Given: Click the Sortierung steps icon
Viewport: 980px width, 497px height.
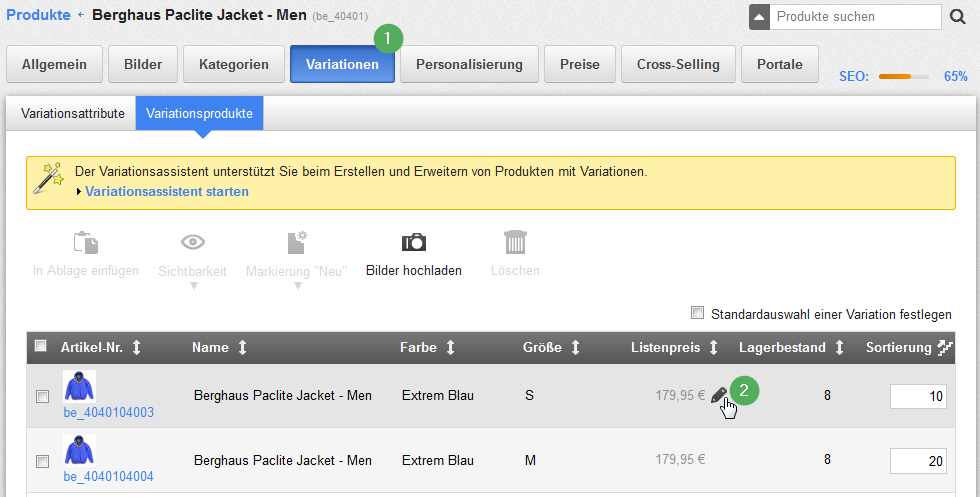Looking at the screenshot, I should point(944,348).
